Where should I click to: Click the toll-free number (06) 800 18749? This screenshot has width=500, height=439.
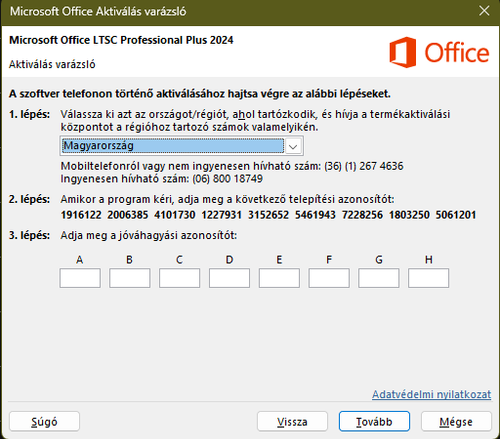227,179
